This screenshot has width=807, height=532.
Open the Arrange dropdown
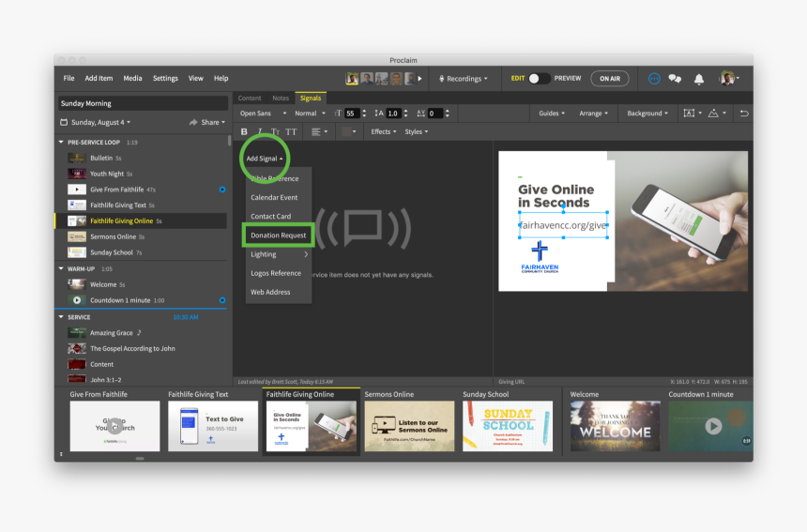pyautogui.click(x=593, y=114)
